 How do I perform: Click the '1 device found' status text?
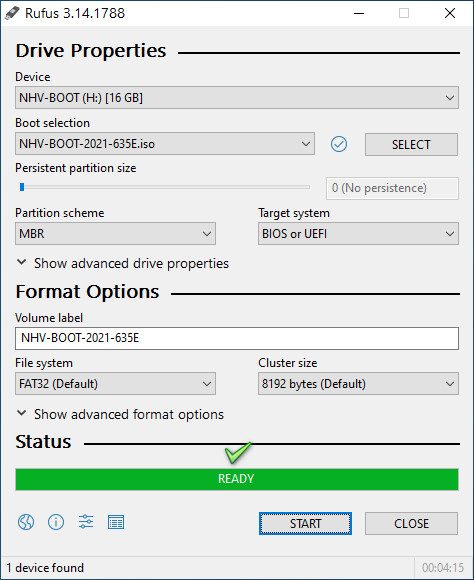45,568
